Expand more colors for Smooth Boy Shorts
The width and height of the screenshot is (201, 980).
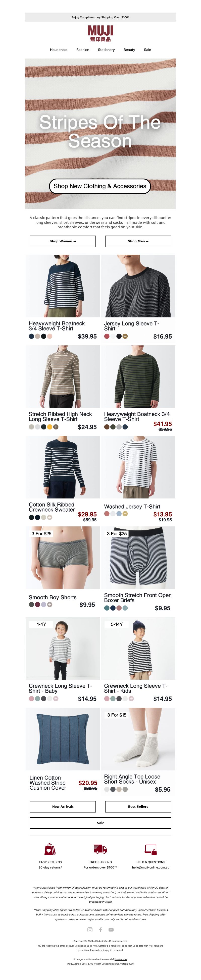[x=50, y=605]
